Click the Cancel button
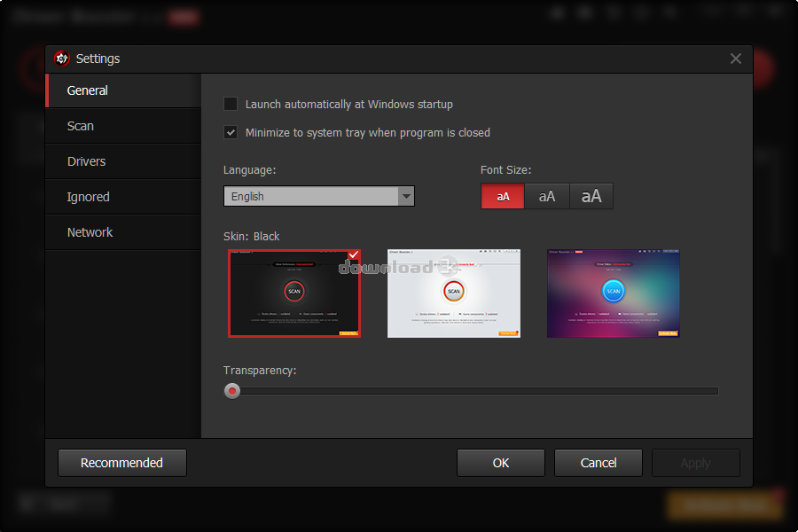Image resolution: width=798 pixels, height=532 pixels. (x=598, y=463)
